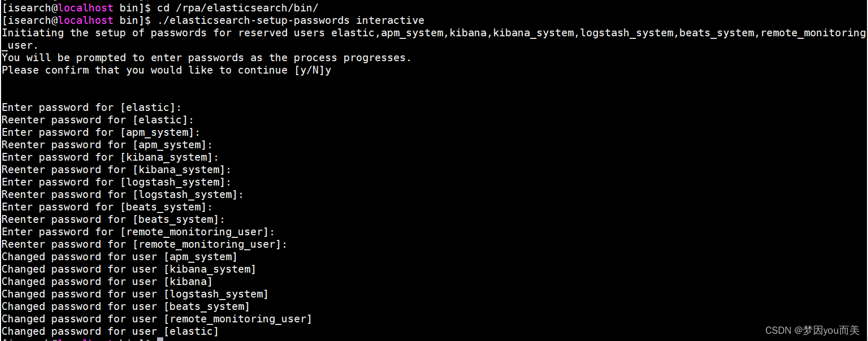Click 'Changed password for user [remote_monitoring_user]' line
This screenshot has height=341, width=868.
pyautogui.click(x=157, y=319)
